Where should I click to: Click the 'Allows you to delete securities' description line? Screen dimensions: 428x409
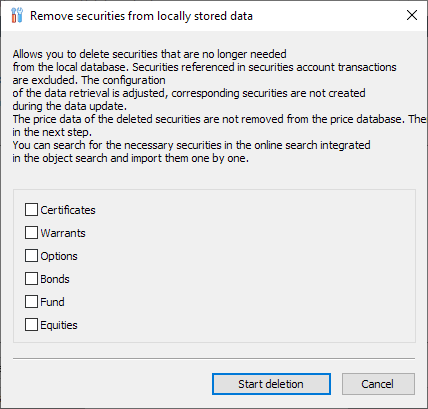(149, 54)
